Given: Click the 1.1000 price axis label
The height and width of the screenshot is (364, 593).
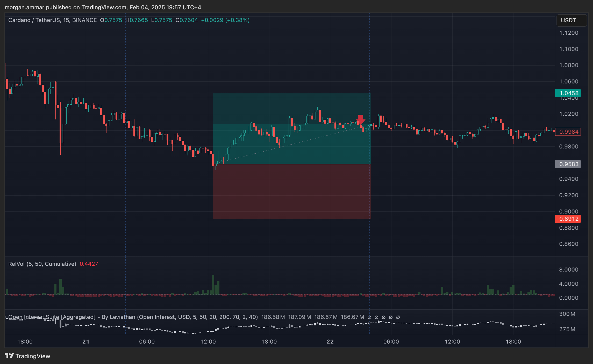Looking at the screenshot, I should (x=569, y=49).
